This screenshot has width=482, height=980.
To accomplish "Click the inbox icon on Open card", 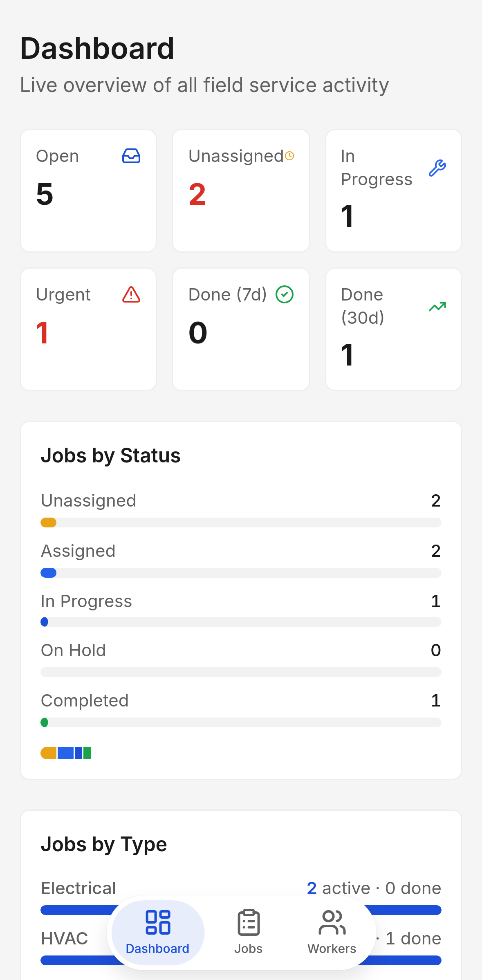I will (x=131, y=156).
